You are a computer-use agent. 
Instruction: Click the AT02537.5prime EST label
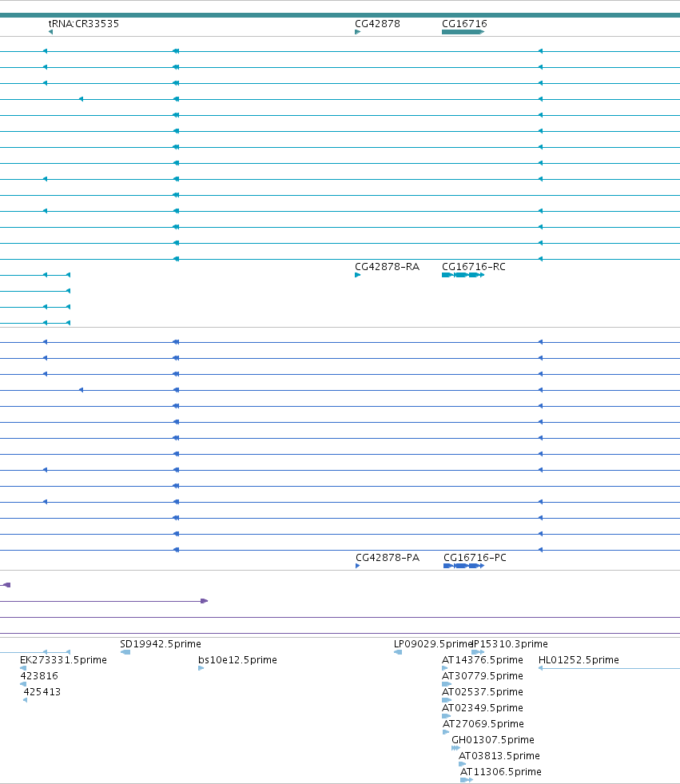483,691
